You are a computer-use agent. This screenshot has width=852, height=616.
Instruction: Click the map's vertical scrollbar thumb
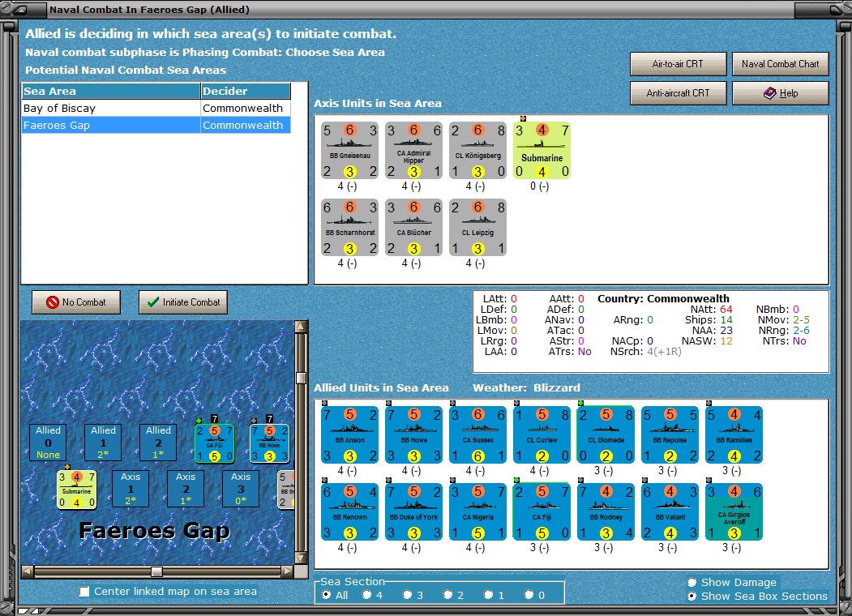click(x=301, y=378)
